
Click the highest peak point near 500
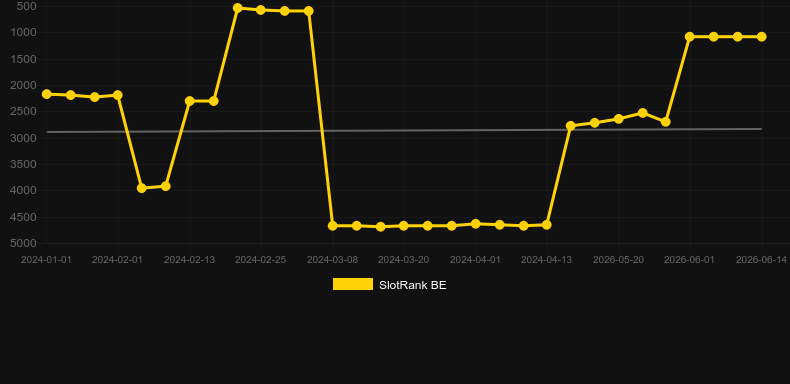coord(238,8)
